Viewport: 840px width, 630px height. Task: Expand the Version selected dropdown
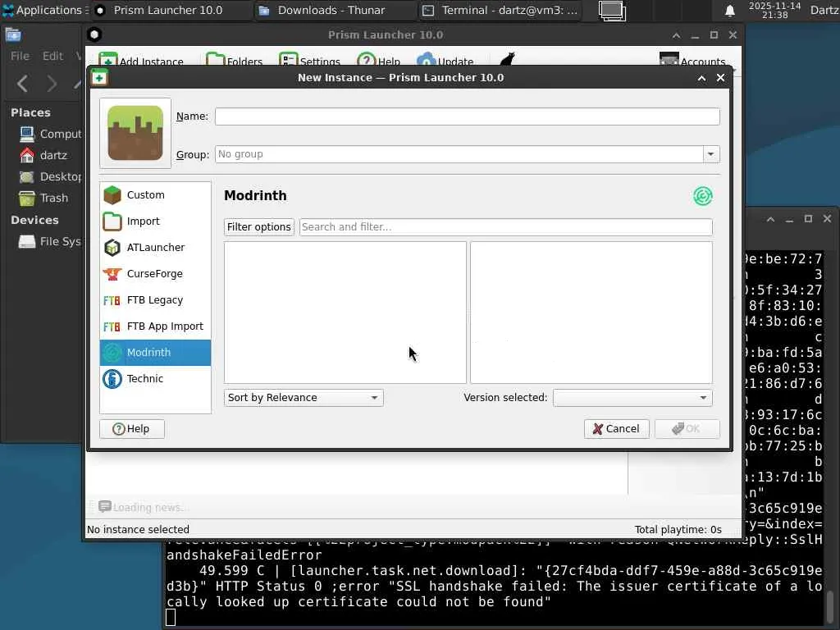click(x=632, y=398)
